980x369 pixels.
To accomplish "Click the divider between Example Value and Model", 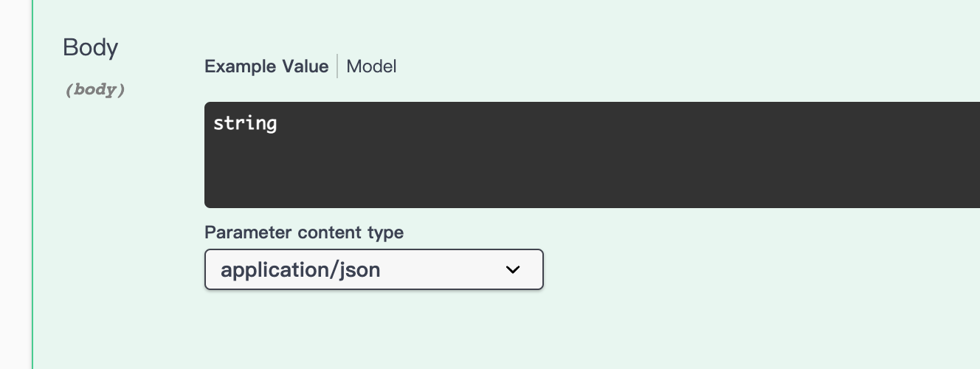I will point(337,66).
